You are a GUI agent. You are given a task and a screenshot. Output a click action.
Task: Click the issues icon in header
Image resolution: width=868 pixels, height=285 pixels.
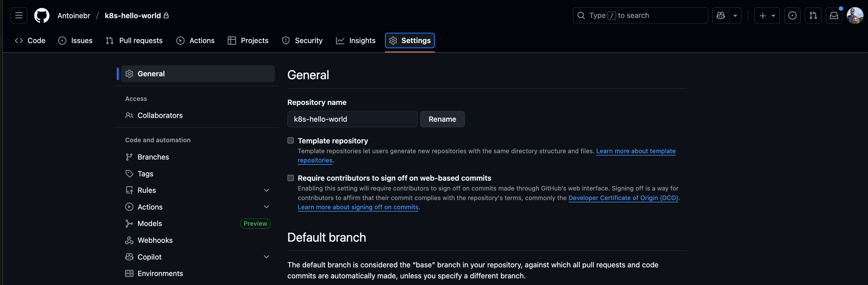point(792,16)
